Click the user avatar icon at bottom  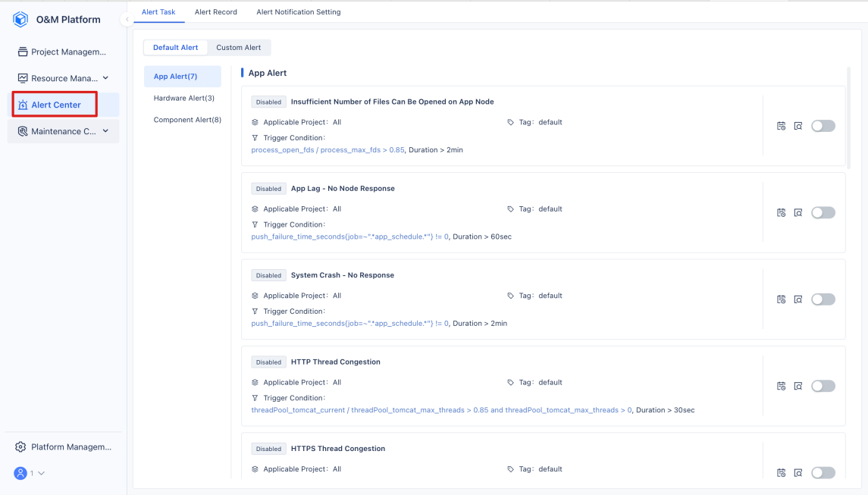(x=20, y=474)
